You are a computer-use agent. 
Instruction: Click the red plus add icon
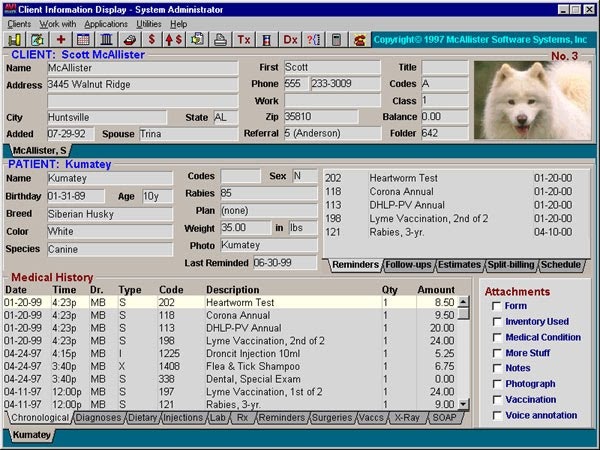click(60, 40)
